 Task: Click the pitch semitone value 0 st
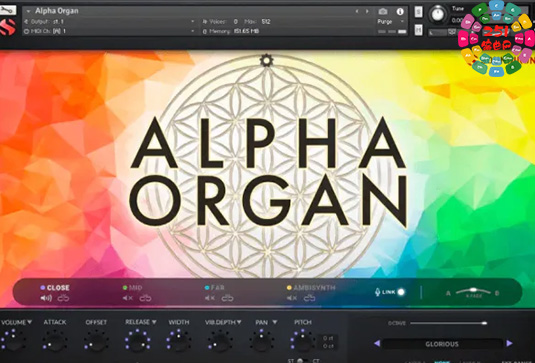tap(328, 338)
